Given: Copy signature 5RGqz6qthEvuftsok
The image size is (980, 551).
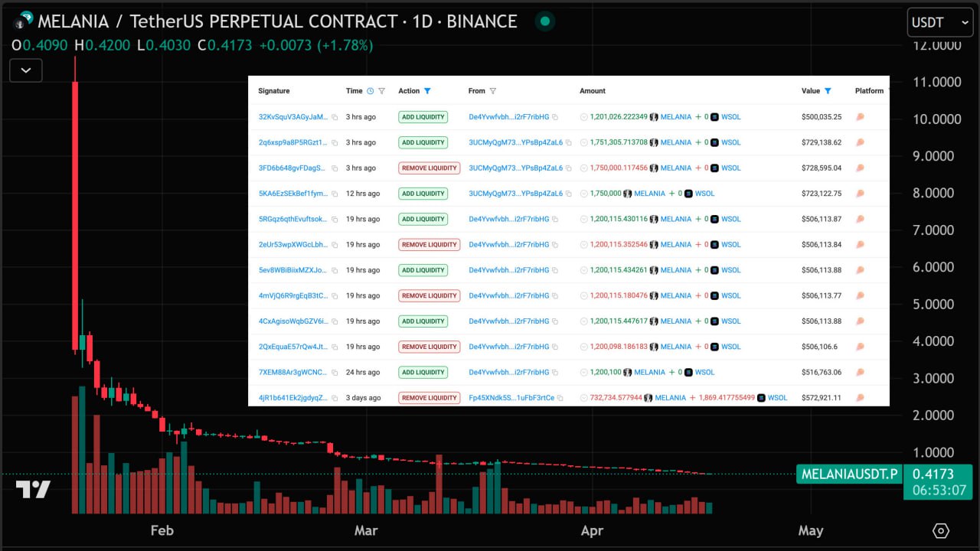Looking at the screenshot, I should click(x=335, y=219).
